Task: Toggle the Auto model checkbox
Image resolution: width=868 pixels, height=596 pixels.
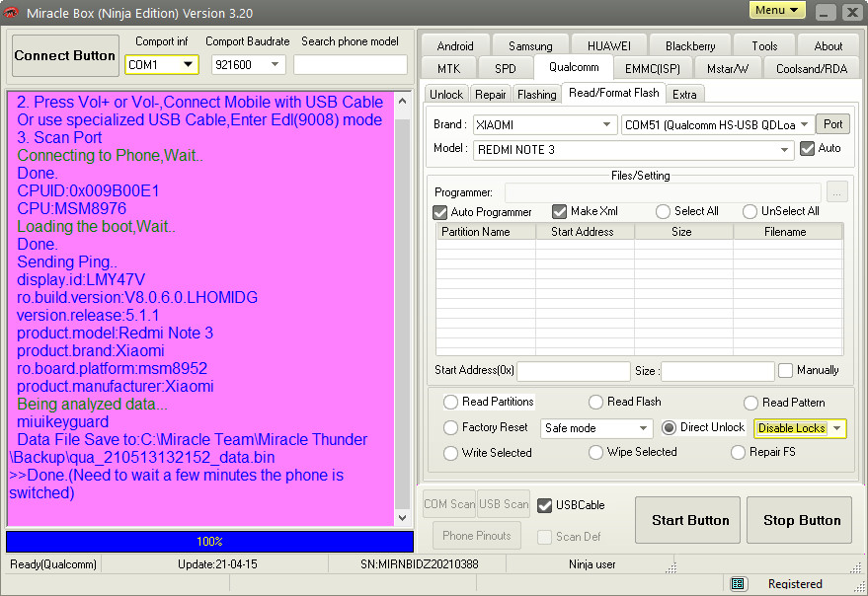Action: pyautogui.click(x=807, y=148)
